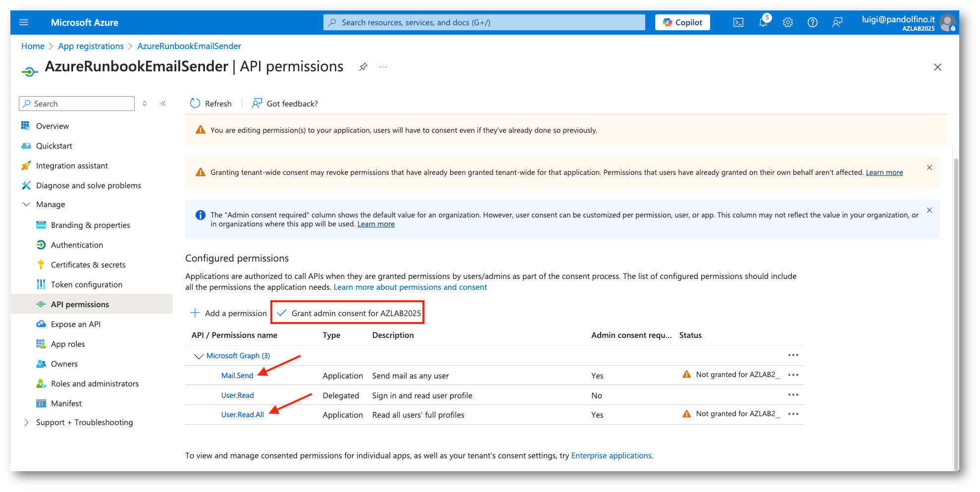Open the User.Read.All permission

(242, 415)
